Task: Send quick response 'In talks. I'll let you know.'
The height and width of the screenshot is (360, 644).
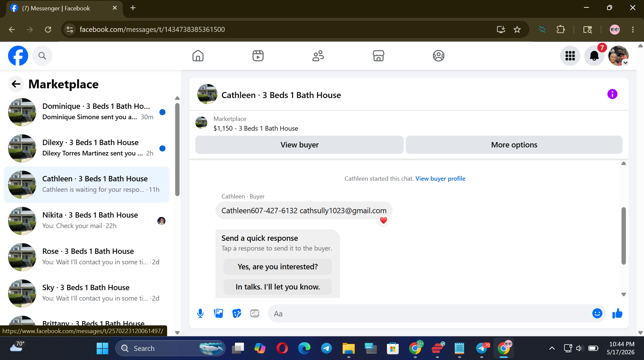Action: point(278,287)
